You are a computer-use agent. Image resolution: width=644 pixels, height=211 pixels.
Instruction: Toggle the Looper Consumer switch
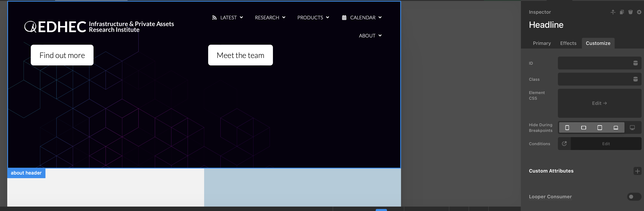[634, 197]
